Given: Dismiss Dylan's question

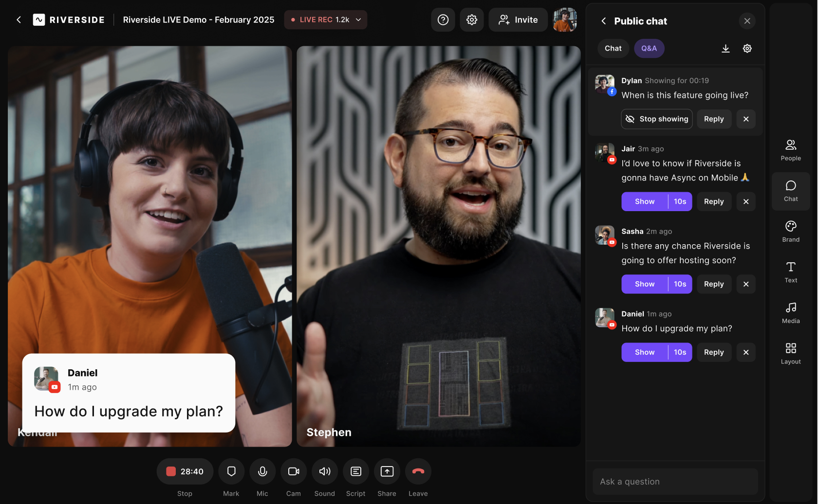Looking at the screenshot, I should pos(745,119).
